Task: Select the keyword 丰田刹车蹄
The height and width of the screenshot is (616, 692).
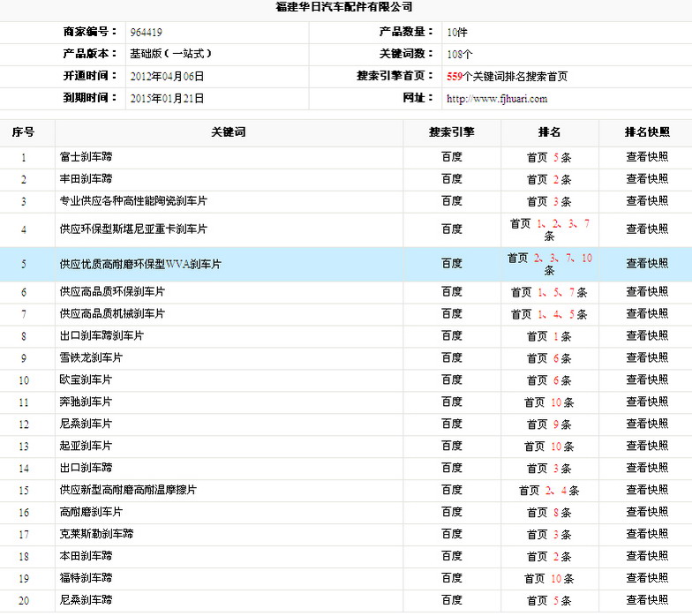Action: [x=86, y=179]
